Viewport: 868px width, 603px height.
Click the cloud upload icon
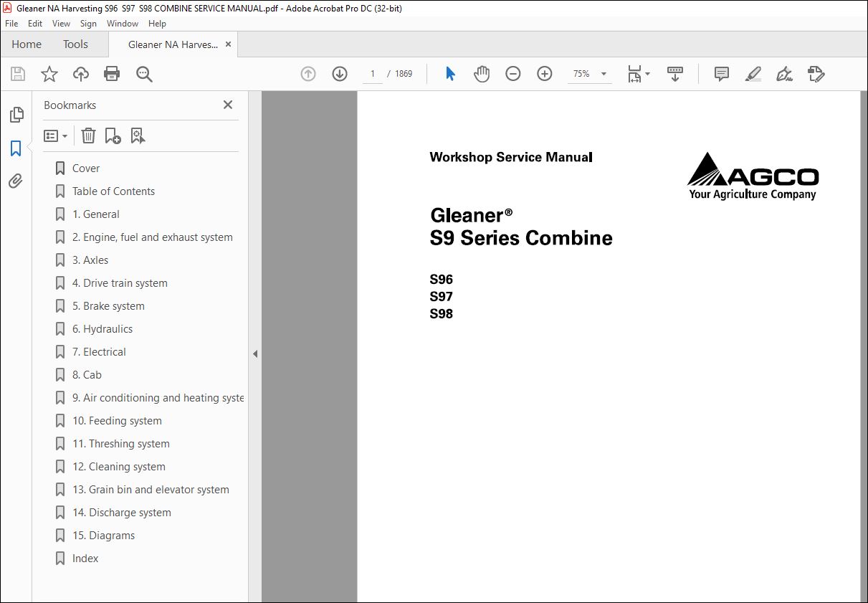pyautogui.click(x=81, y=74)
